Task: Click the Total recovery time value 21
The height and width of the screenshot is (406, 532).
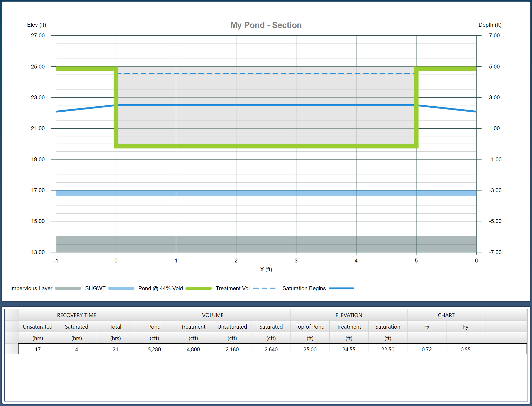Action: 115,349
